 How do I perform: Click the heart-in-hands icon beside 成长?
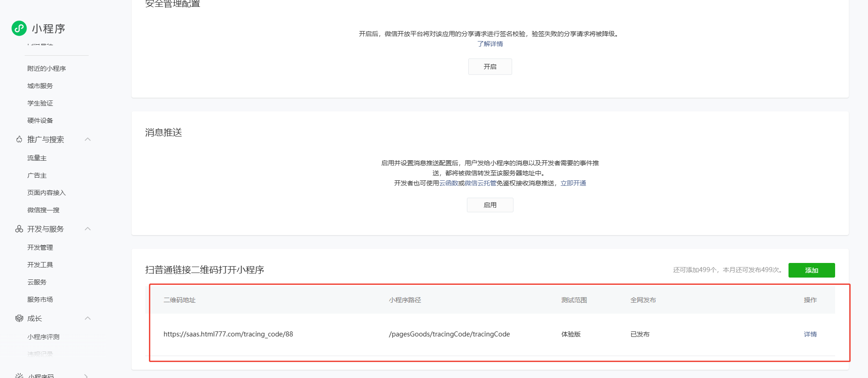(19, 318)
